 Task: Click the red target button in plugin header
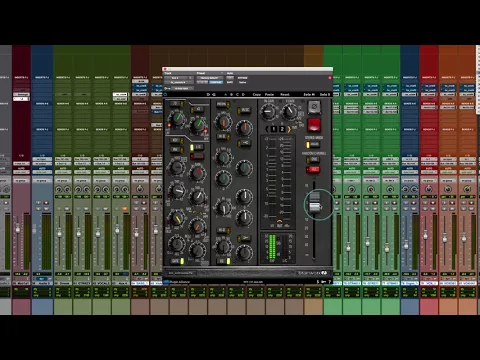pyautogui.click(x=330, y=78)
